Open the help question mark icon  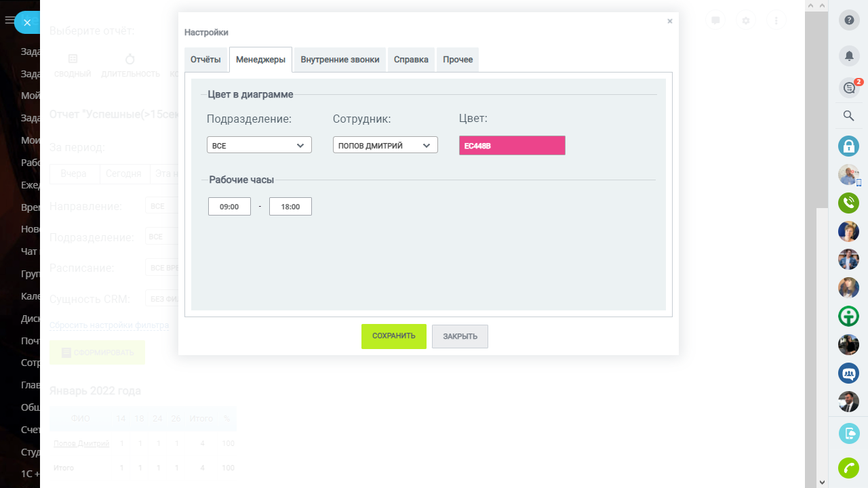pyautogui.click(x=849, y=20)
